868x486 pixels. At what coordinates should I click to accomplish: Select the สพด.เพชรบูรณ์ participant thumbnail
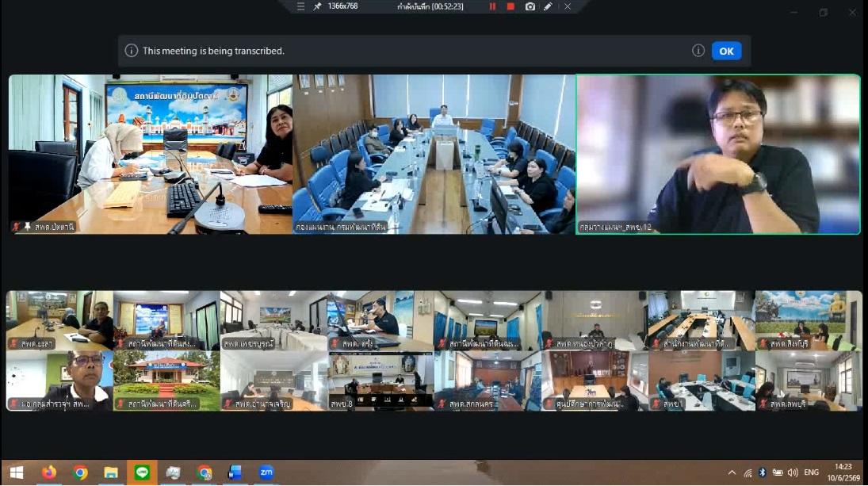point(273,320)
